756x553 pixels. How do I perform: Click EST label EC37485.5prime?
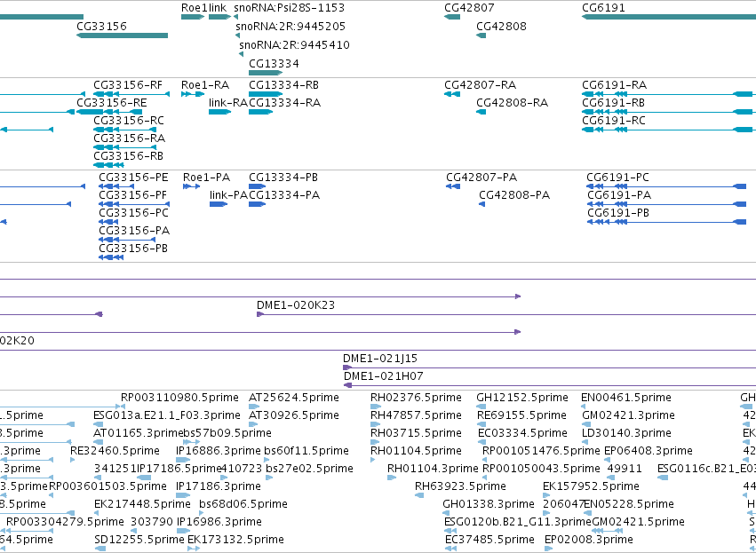click(x=489, y=540)
